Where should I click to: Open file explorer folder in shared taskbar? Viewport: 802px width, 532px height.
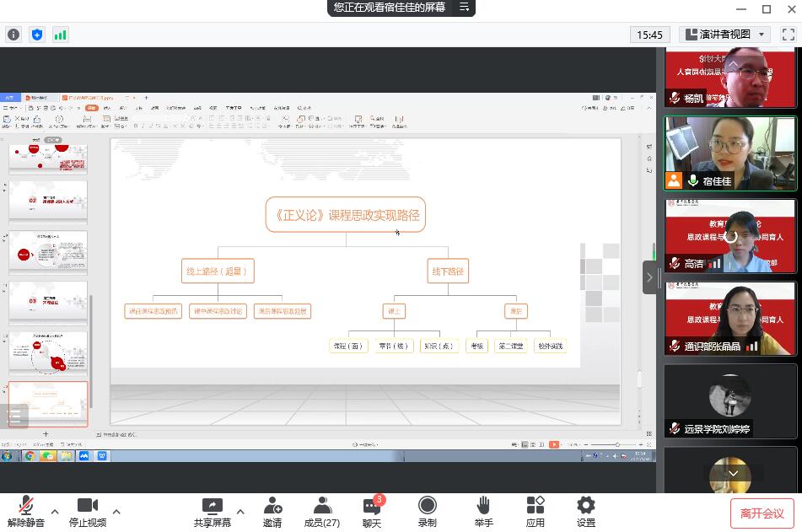[66, 456]
